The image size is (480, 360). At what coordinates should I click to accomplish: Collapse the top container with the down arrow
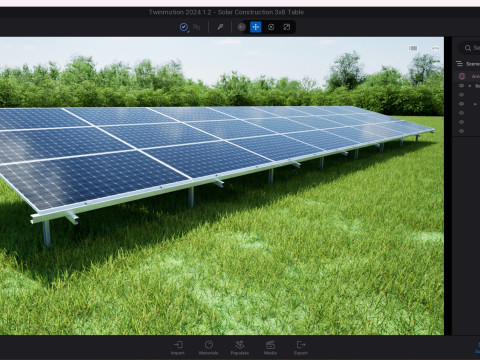pyautogui.click(x=470, y=86)
